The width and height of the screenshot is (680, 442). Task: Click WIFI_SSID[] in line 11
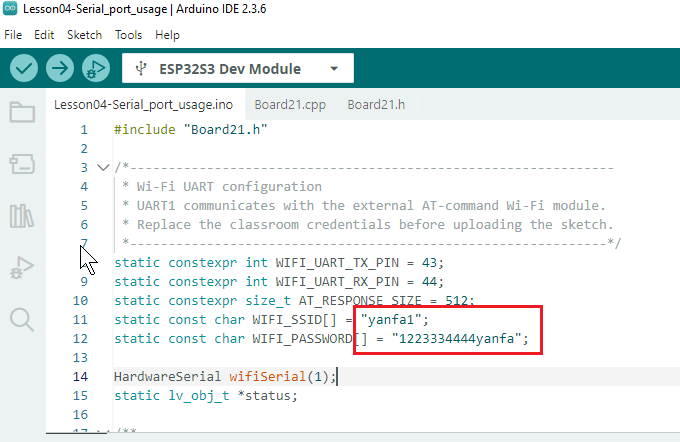(x=294, y=320)
